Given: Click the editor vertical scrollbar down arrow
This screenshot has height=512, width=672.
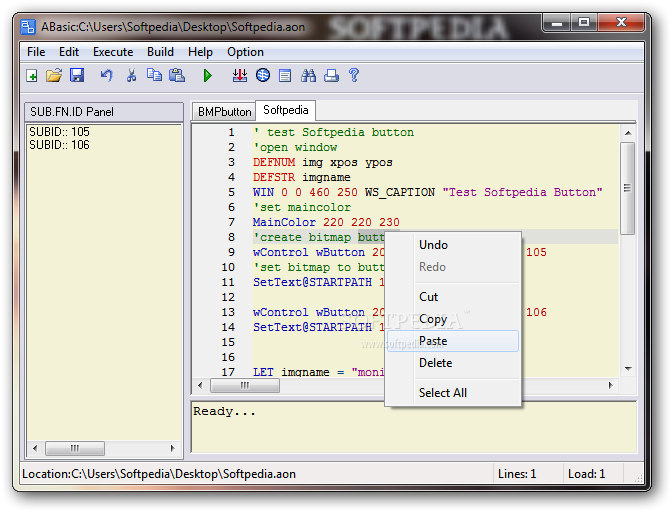Looking at the screenshot, I should coord(628,368).
